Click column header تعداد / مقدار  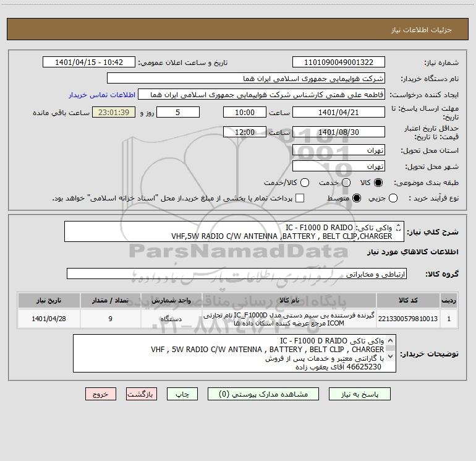click(111, 301)
